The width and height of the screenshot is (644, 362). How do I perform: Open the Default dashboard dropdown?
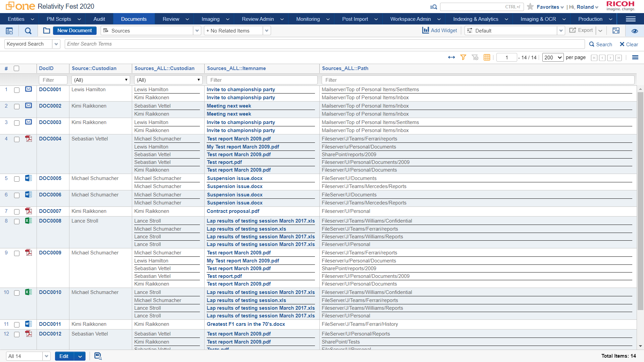(x=561, y=31)
